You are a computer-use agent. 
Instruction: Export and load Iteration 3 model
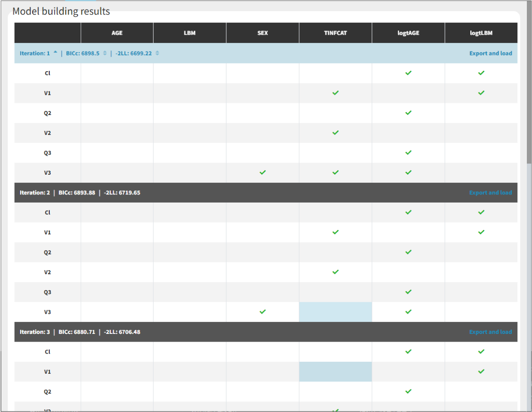(x=490, y=332)
